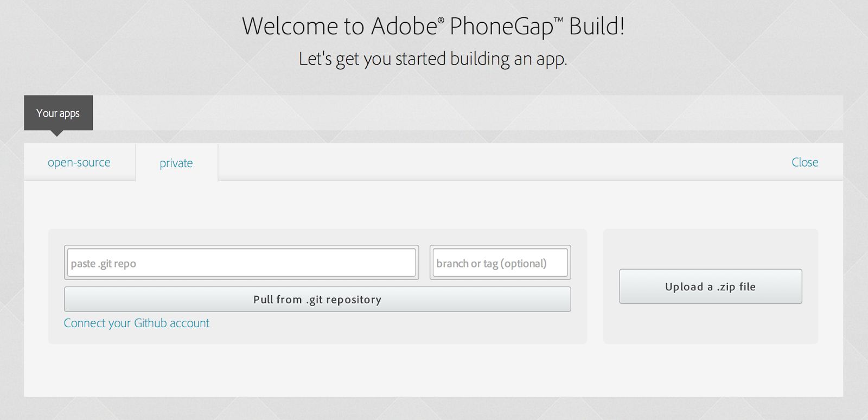Screen dimensions: 868x420
Task: Switch to the open-source tab
Action: point(79,162)
